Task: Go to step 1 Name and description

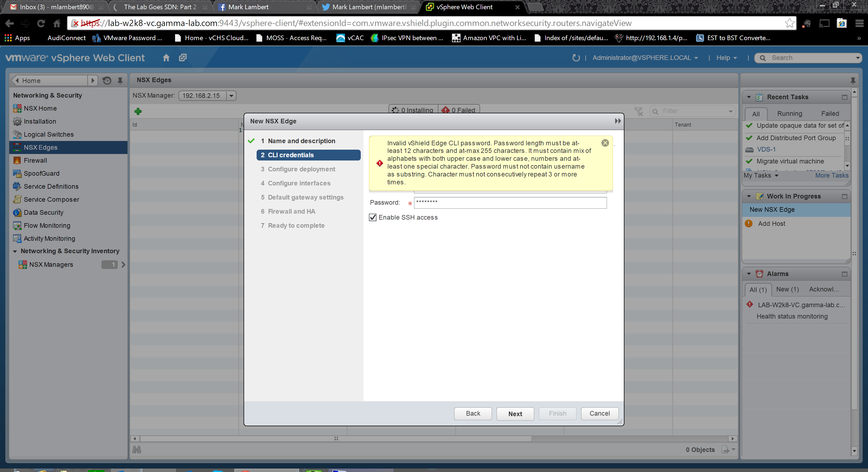Action: pyautogui.click(x=301, y=141)
